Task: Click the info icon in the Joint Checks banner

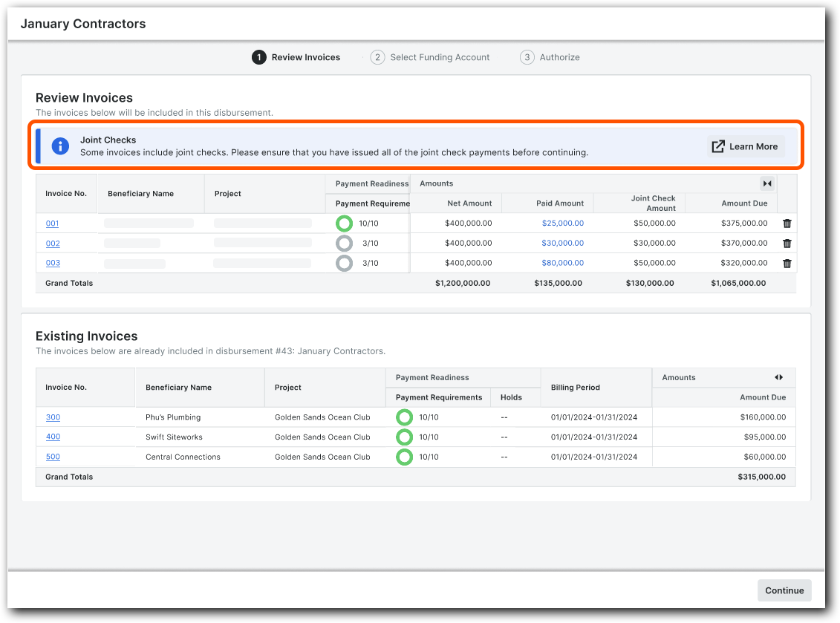Action: click(59, 146)
